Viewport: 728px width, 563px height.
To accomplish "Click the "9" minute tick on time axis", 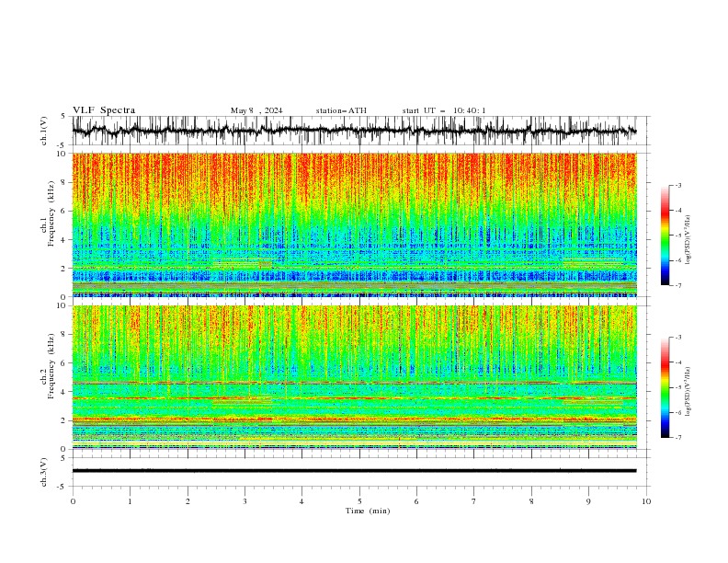I will [588, 501].
